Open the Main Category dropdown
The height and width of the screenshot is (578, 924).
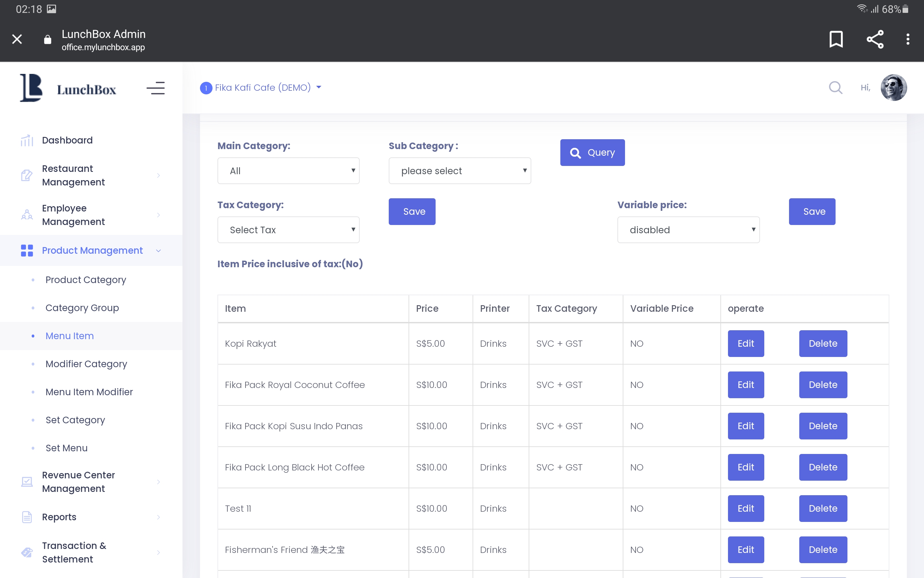288,171
